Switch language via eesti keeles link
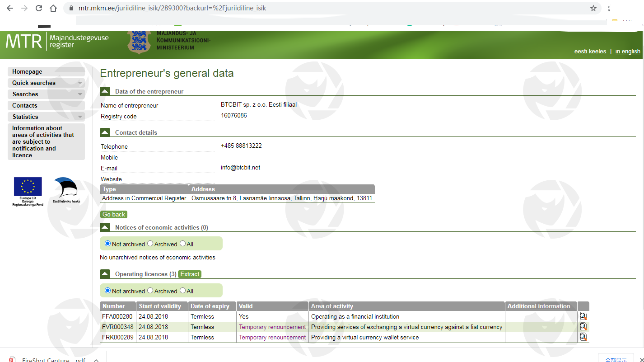 point(590,52)
